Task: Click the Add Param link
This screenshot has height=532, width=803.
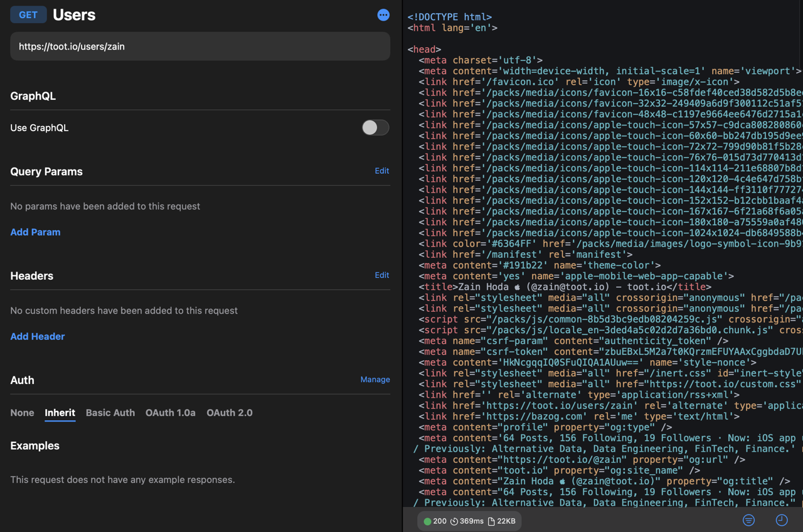Action: coord(36,232)
